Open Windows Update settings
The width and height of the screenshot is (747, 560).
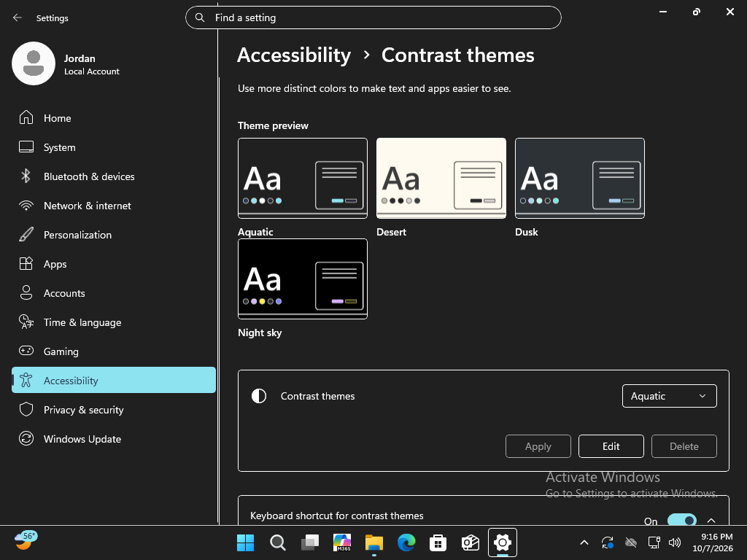coord(113,438)
